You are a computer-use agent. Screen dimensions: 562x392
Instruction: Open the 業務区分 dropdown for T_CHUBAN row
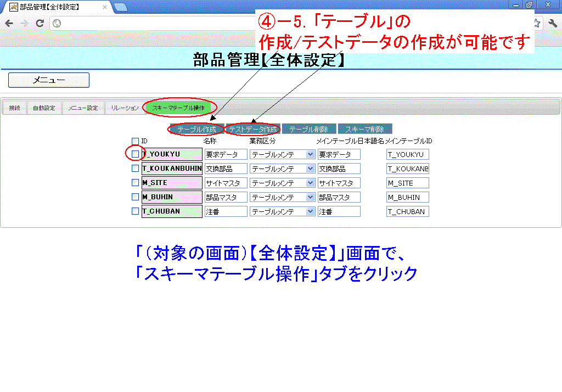click(x=311, y=211)
